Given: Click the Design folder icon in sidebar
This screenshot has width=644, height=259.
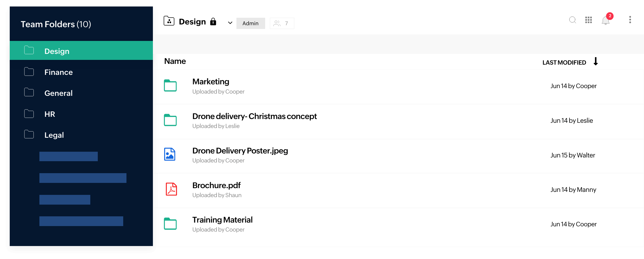Looking at the screenshot, I should point(29,50).
